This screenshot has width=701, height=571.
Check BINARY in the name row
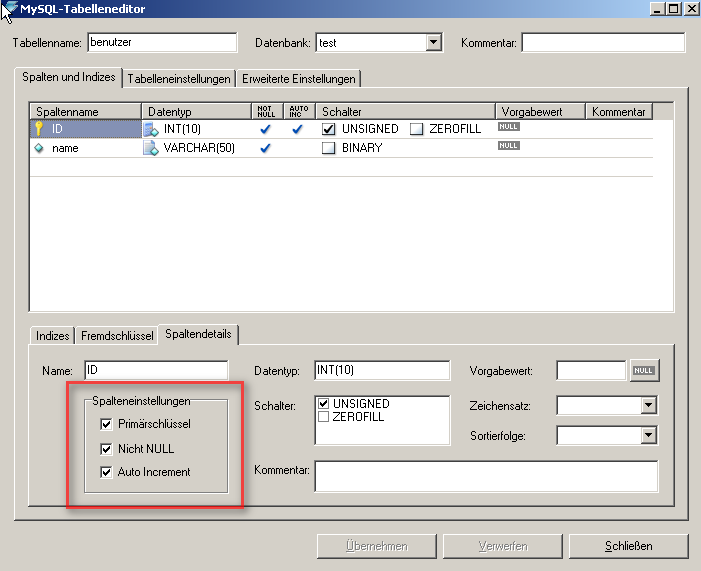pyautogui.click(x=329, y=148)
